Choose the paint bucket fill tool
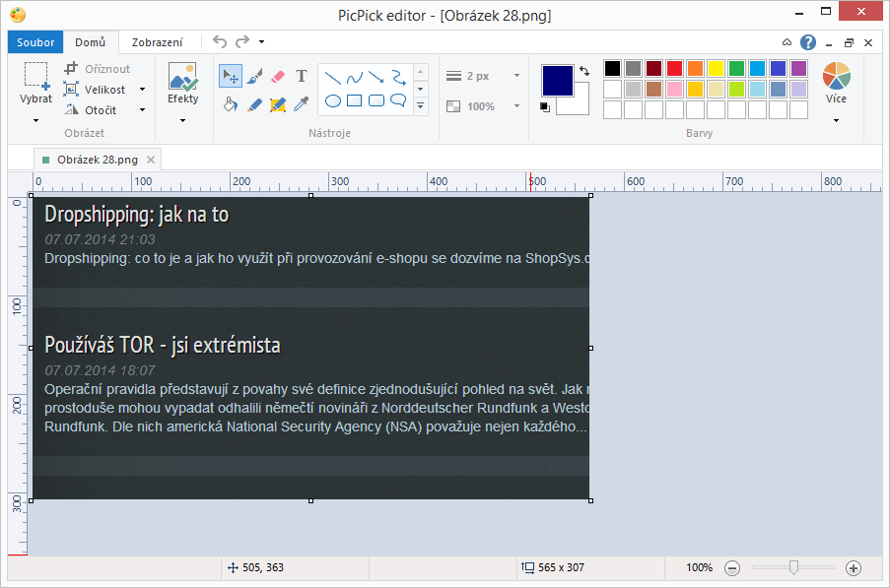This screenshot has width=890, height=588. 231,103
